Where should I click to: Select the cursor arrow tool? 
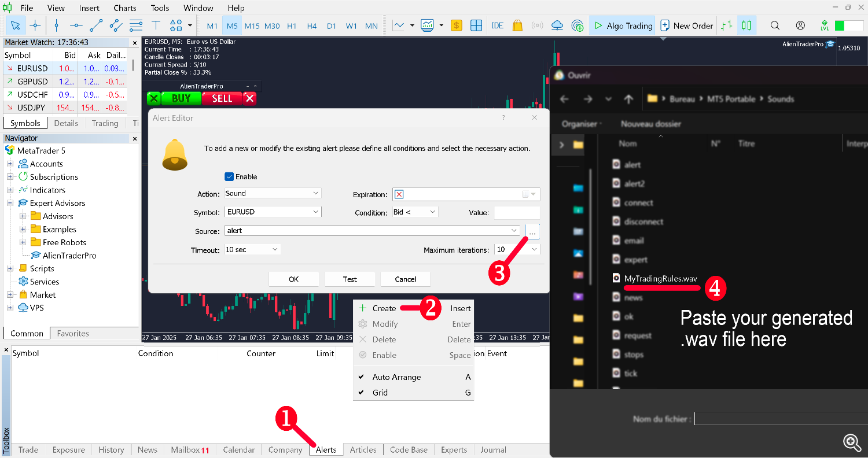coord(15,25)
